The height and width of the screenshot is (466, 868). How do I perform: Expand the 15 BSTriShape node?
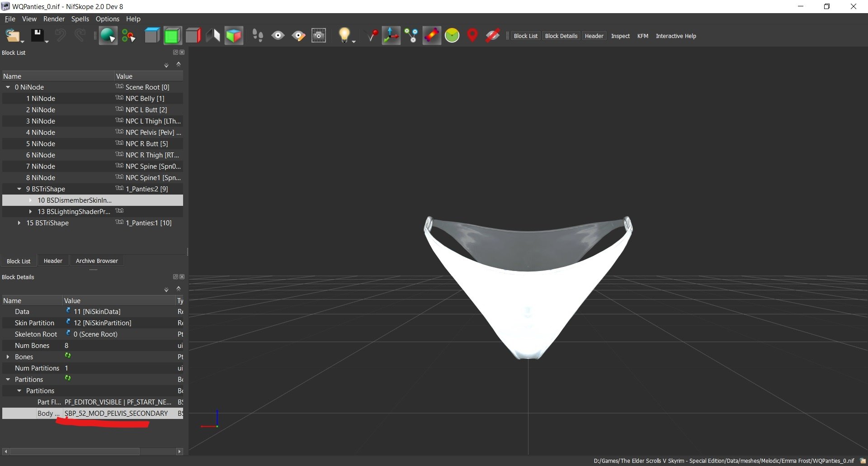click(x=19, y=223)
